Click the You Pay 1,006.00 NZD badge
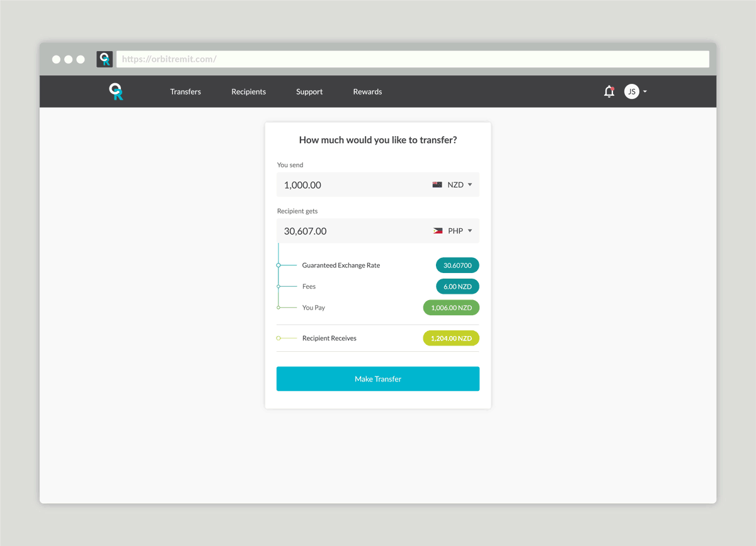The width and height of the screenshot is (756, 546). [x=450, y=307]
